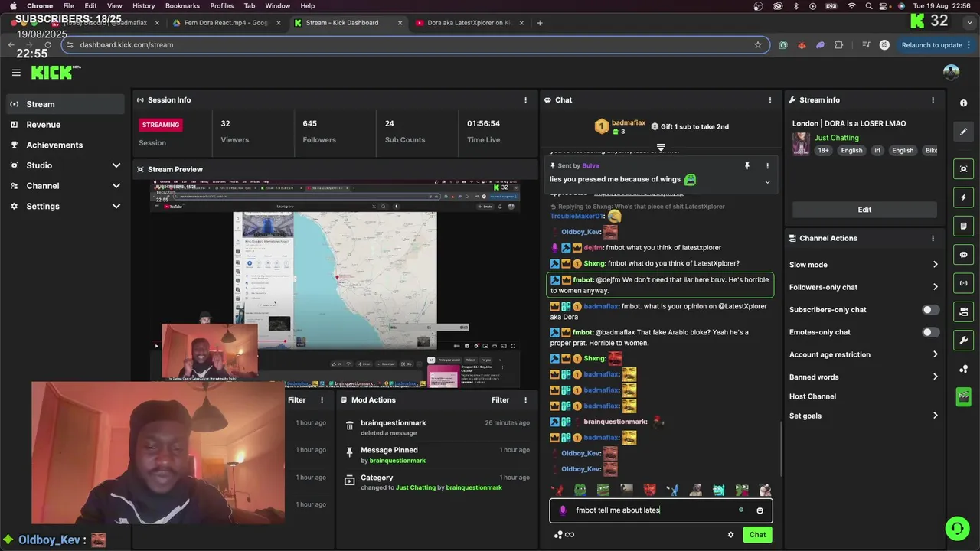This screenshot has height=551, width=980.
Task: Click the microphone identity icon in chat input
Action: [x=563, y=510]
